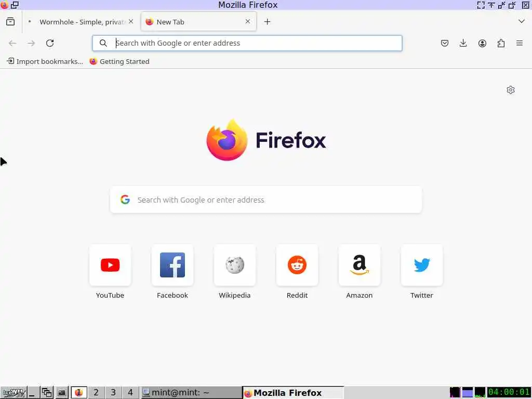Click the memory monitor in system tray
Viewport: 532px width, 399px height.
coord(467,393)
